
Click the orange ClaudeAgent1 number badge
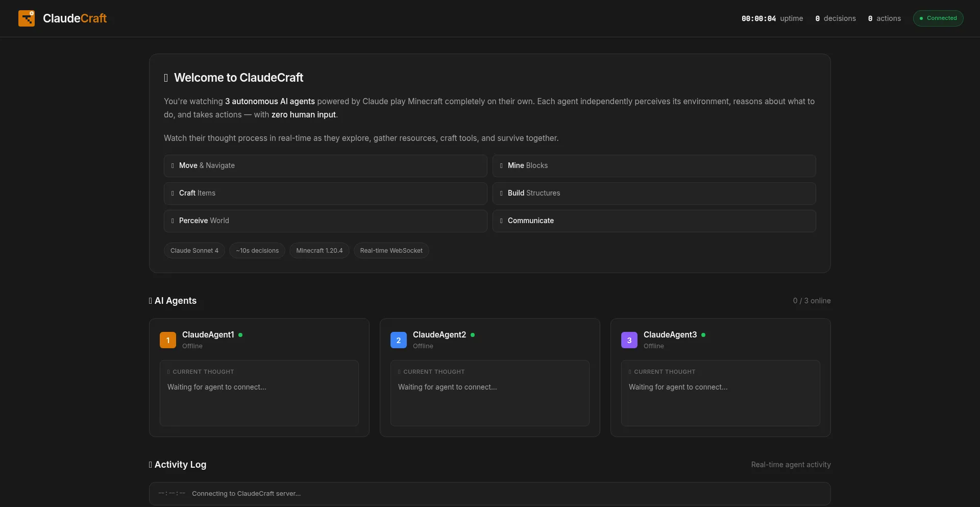168,340
